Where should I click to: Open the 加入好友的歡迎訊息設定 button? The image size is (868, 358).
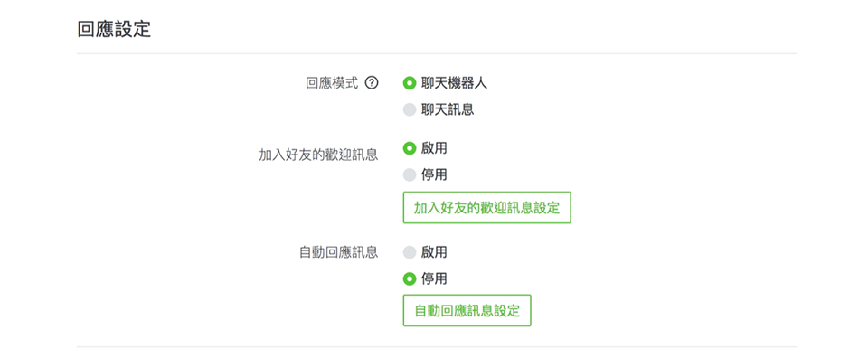pos(486,208)
